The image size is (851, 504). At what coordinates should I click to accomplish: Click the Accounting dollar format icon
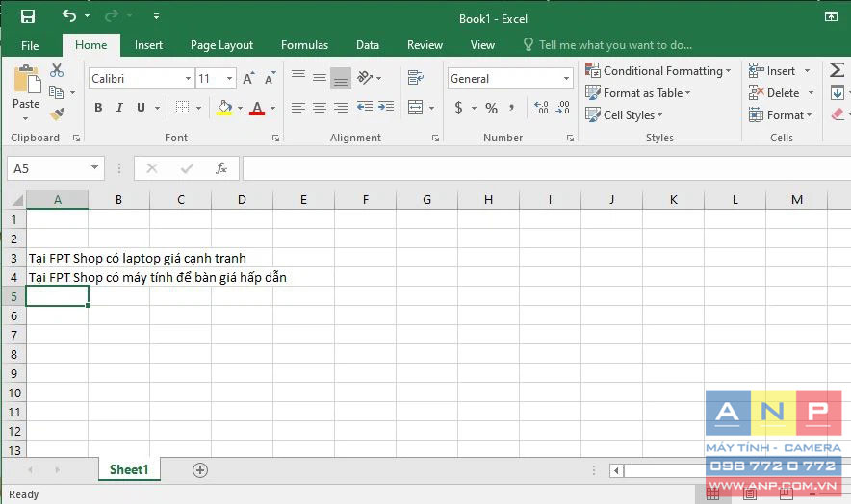(x=458, y=108)
